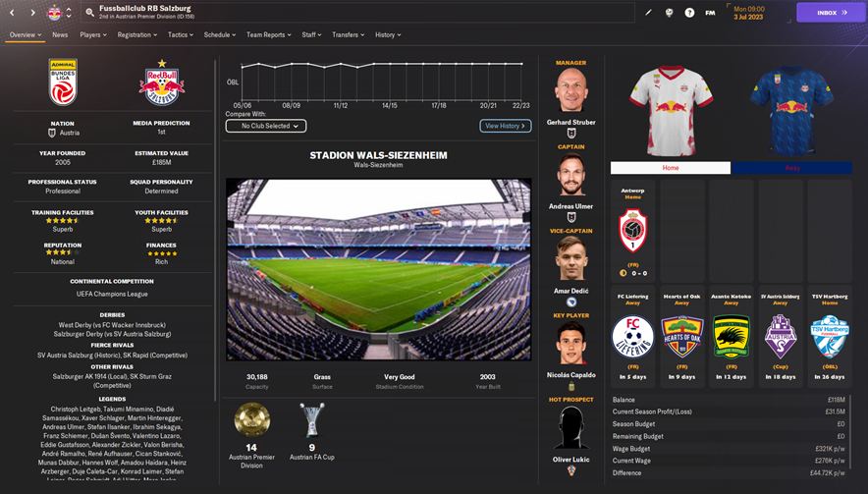868x494 pixels.
Task: Click the Red Bull Salzburg club crest
Action: click(x=162, y=83)
